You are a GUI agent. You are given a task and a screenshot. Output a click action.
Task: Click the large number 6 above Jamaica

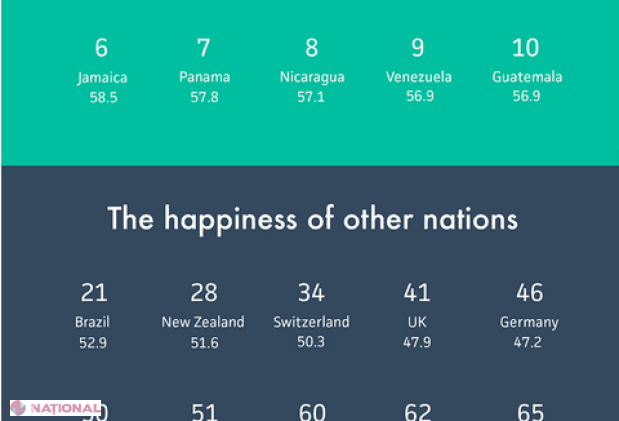[101, 48]
